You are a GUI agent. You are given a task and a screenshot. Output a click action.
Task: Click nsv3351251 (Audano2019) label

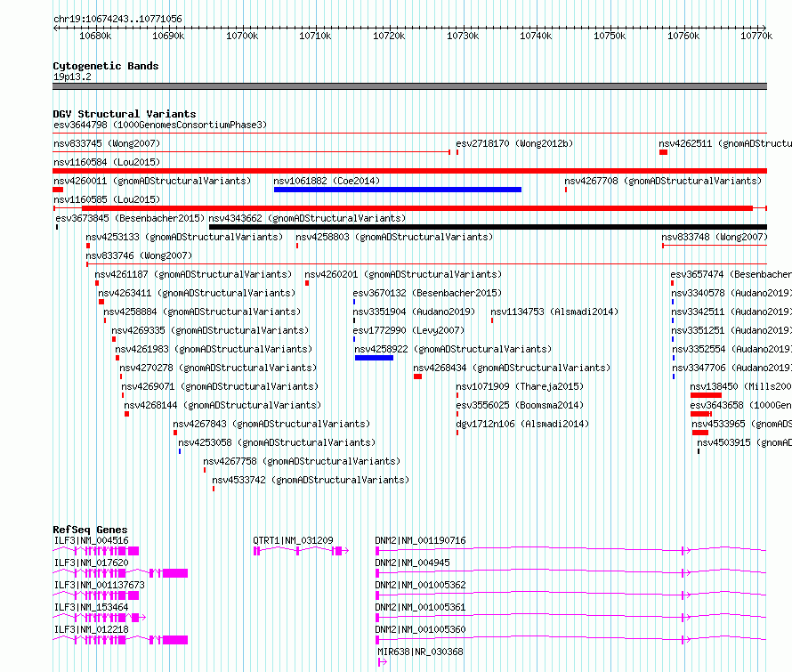pos(731,330)
